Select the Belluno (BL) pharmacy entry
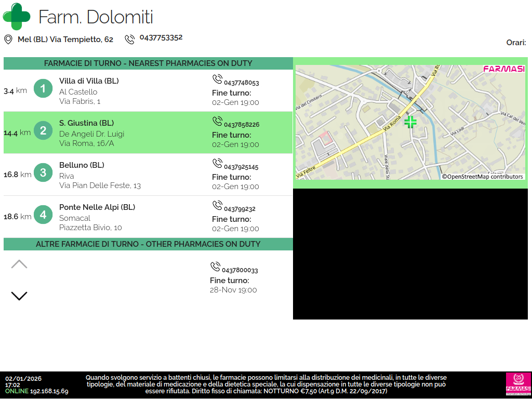The image size is (532, 399). coord(82,165)
